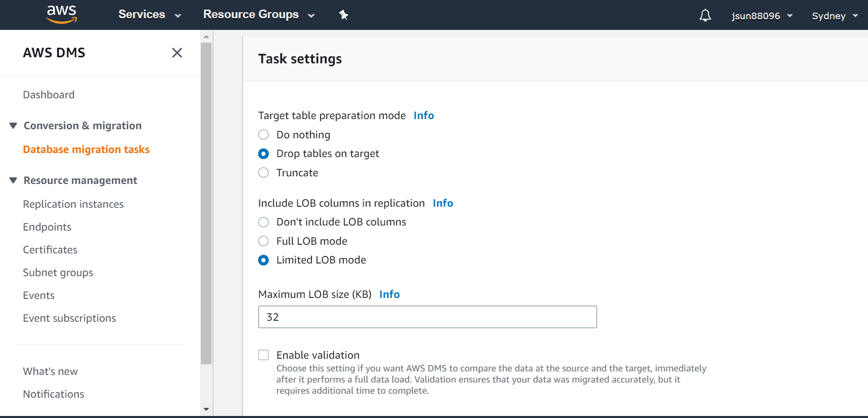Tick the Enable validation checkbox
This screenshot has width=868, height=418.
pos(264,355)
